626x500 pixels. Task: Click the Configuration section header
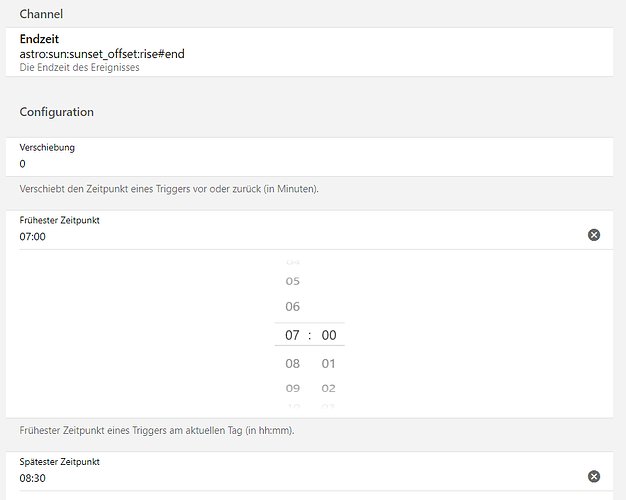(56, 112)
